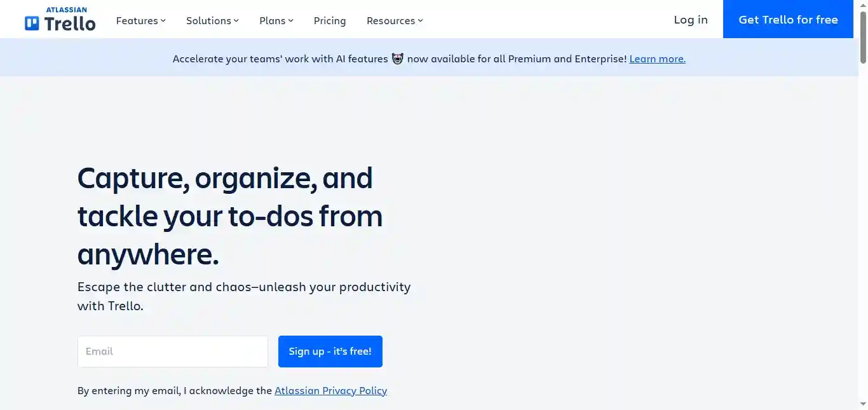Expand the Features dropdown chevron
This screenshot has width=868, height=410.
(x=163, y=21)
